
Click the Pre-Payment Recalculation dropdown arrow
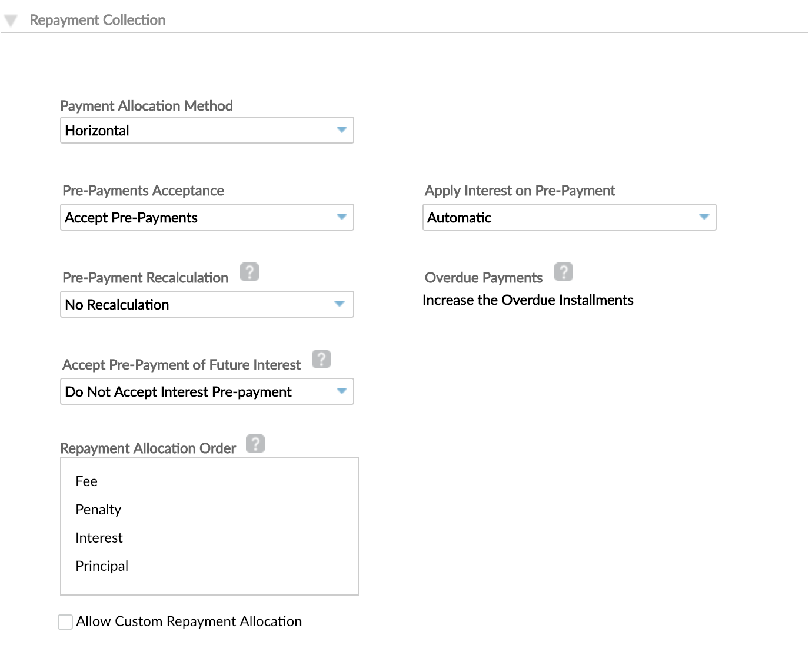[x=339, y=304]
